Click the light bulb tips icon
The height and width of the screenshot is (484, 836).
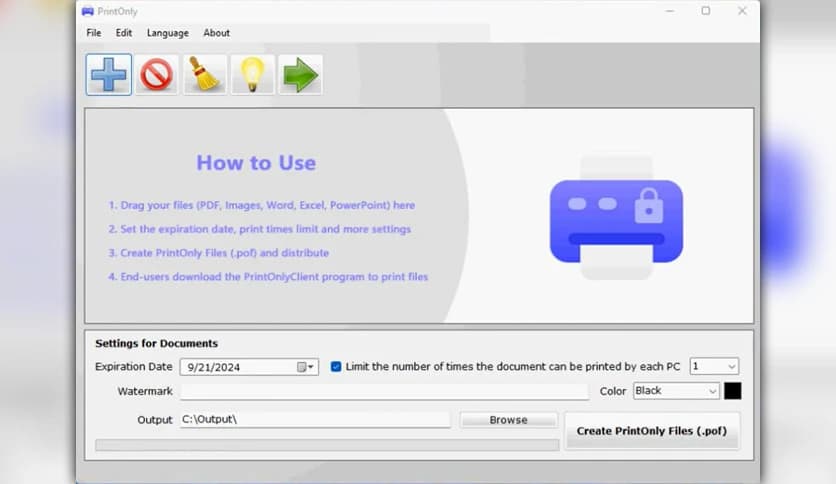pyautogui.click(x=253, y=75)
